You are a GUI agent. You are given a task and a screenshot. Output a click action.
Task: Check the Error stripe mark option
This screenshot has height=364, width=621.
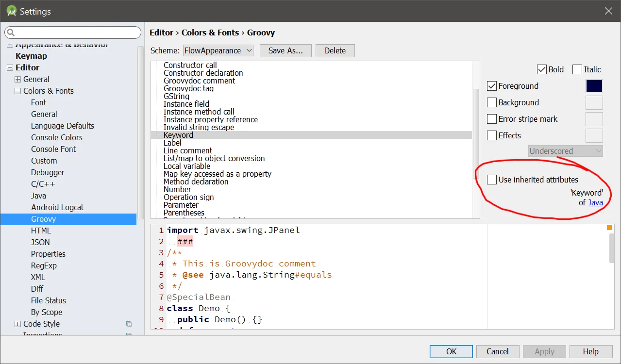492,119
